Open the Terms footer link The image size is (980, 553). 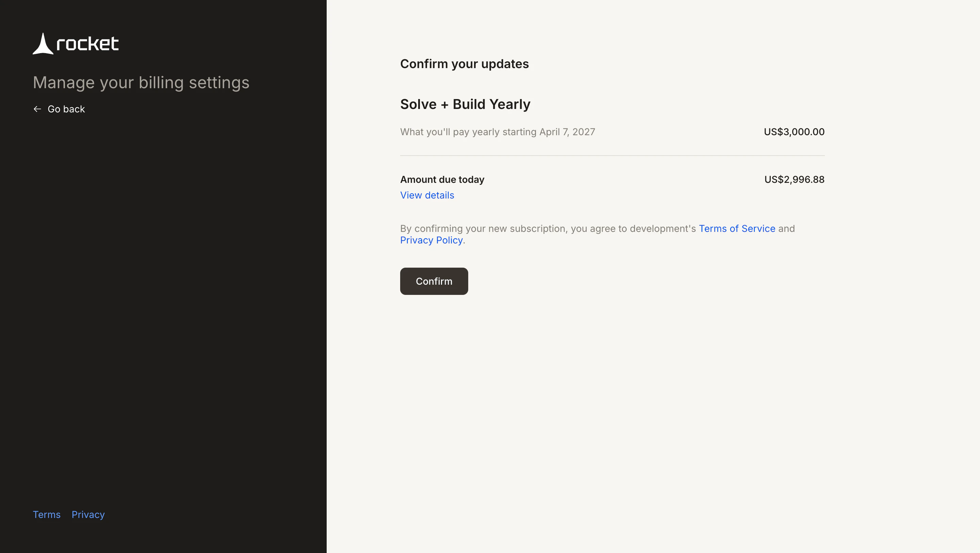(46, 514)
